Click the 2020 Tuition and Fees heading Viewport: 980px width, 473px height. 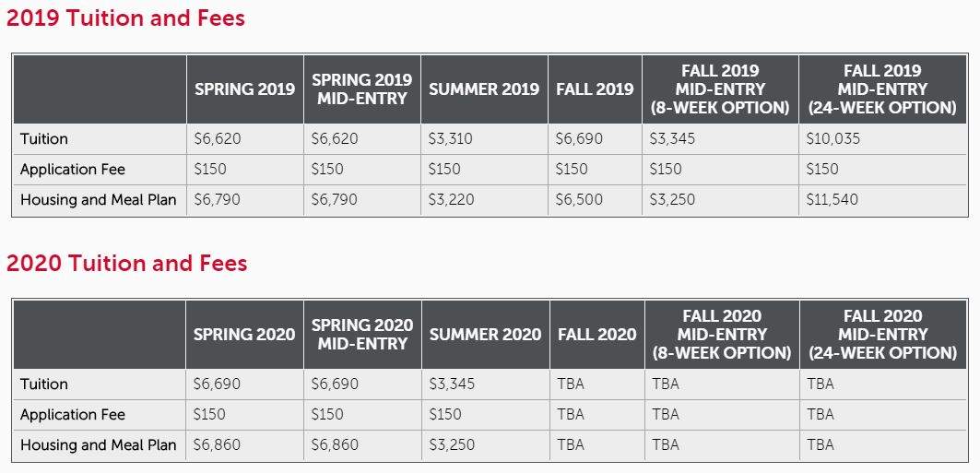point(127,263)
